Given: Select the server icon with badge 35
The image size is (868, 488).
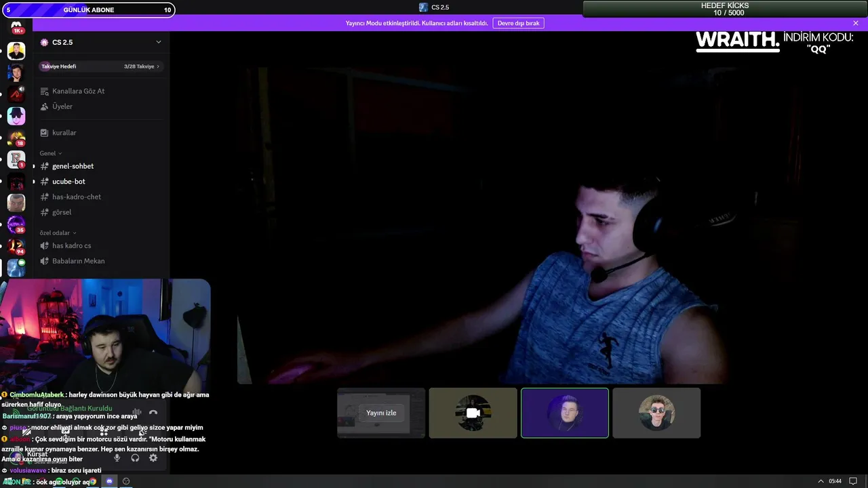Looking at the screenshot, I should pyautogui.click(x=16, y=224).
